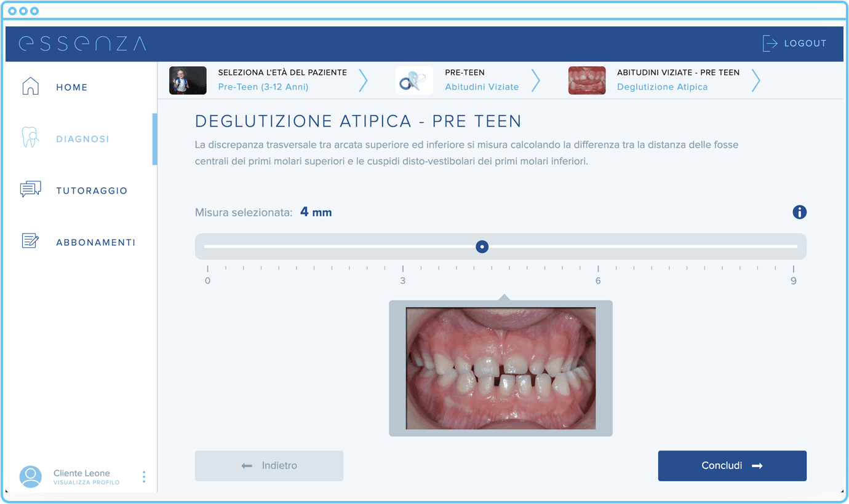Set slider to the 0 tick label

pos(207,281)
